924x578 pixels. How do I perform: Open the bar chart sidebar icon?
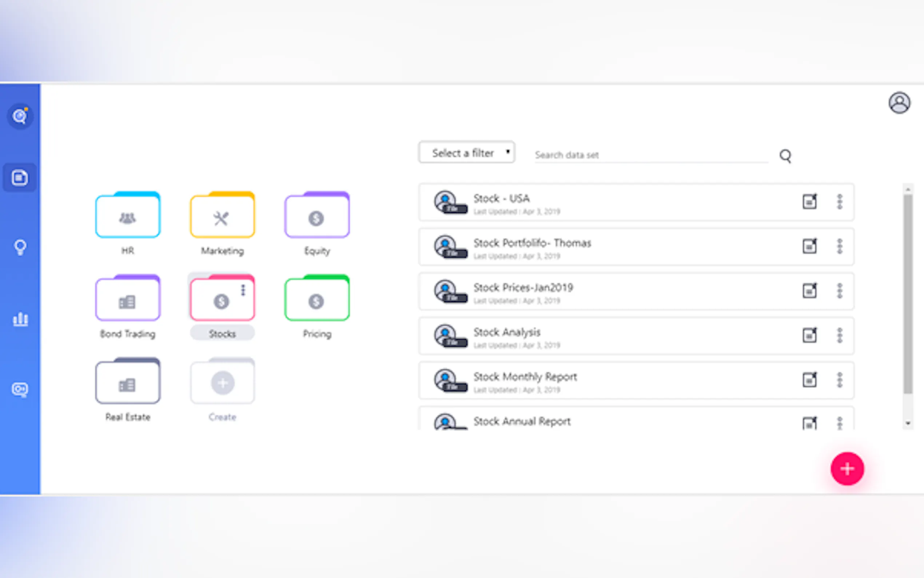20,319
